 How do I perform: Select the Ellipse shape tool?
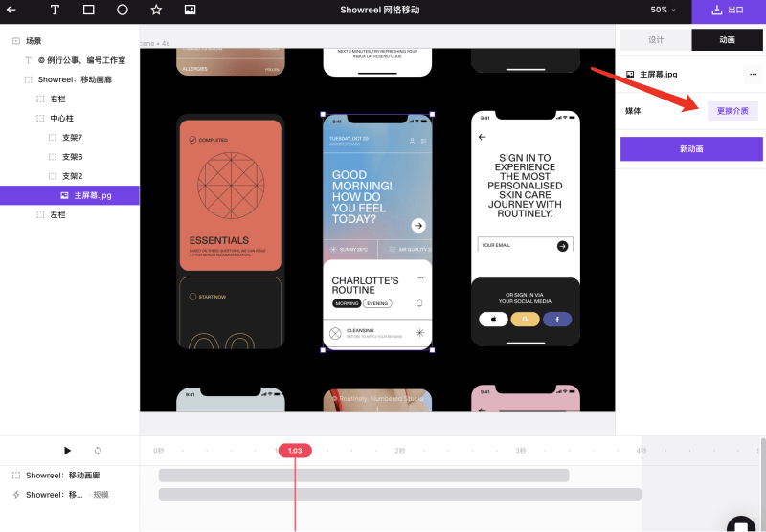123,10
